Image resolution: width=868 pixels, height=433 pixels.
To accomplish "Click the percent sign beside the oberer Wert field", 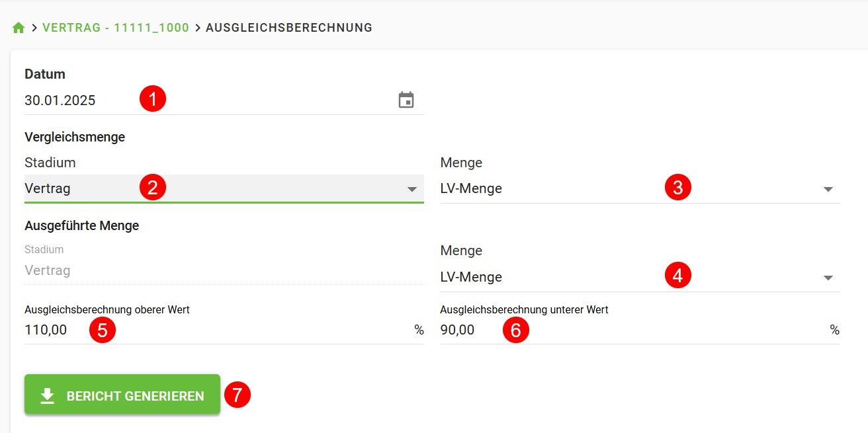I will (419, 329).
